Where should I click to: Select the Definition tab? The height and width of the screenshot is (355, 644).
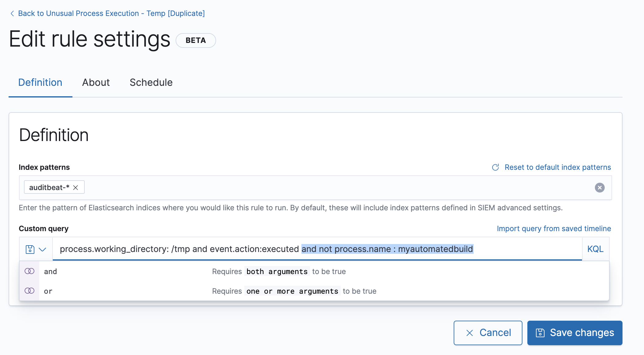[x=40, y=82]
